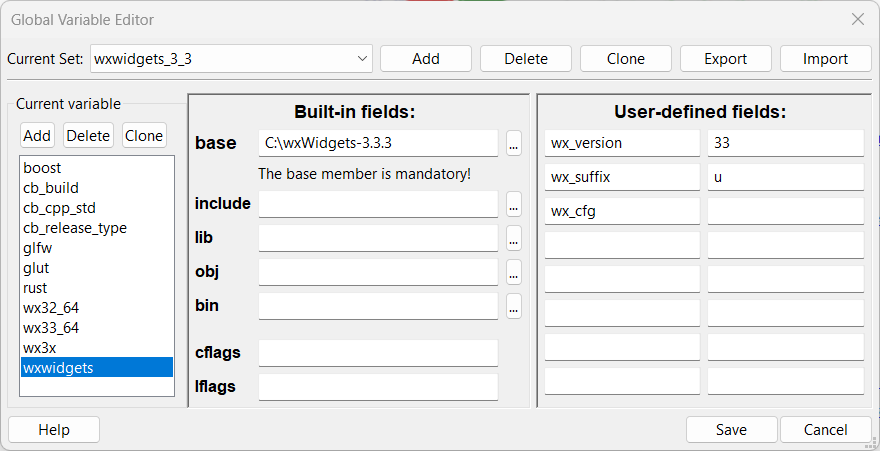
Task: Open the Current Set dropdown
Action: pos(231,59)
